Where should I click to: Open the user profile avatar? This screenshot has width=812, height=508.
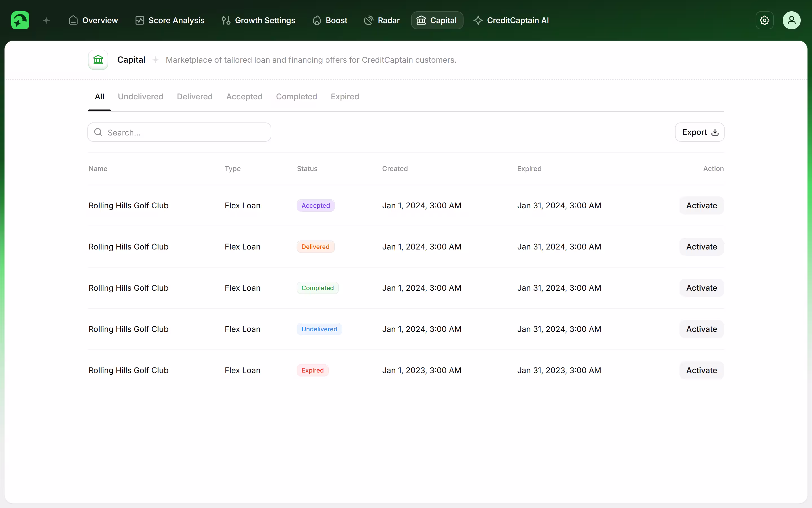click(791, 21)
